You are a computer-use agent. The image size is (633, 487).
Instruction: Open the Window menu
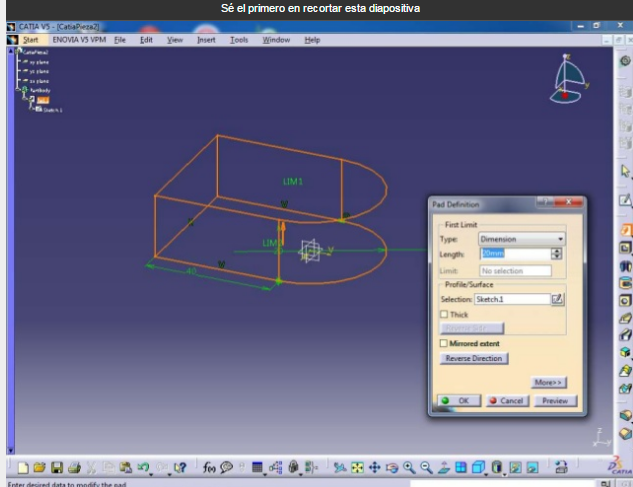coord(276,40)
